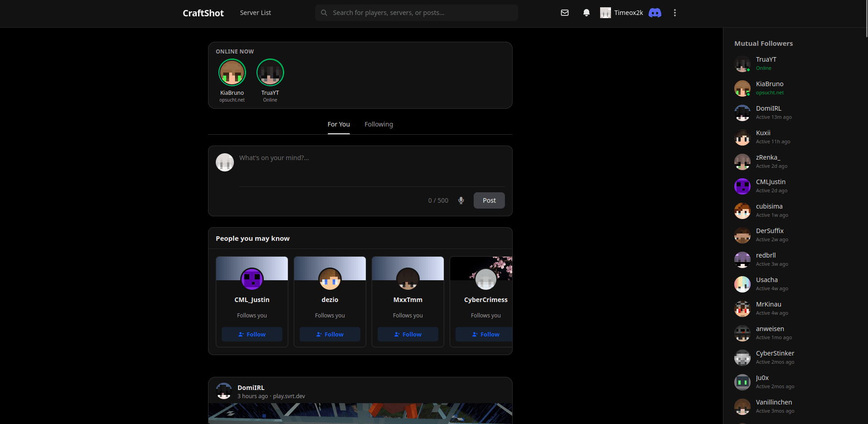Focus the search players and servers field
This screenshot has width=868, height=424.
click(x=417, y=13)
